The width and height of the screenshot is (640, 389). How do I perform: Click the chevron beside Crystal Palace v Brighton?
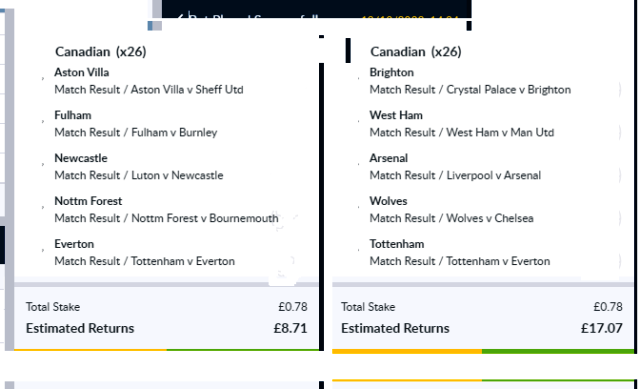point(620,89)
